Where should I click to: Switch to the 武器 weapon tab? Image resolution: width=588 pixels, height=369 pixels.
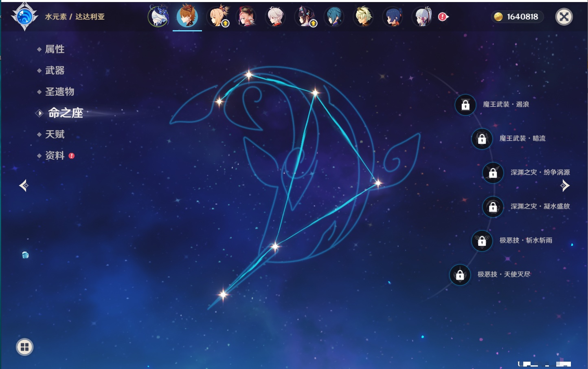pyautogui.click(x=55, y=71)
